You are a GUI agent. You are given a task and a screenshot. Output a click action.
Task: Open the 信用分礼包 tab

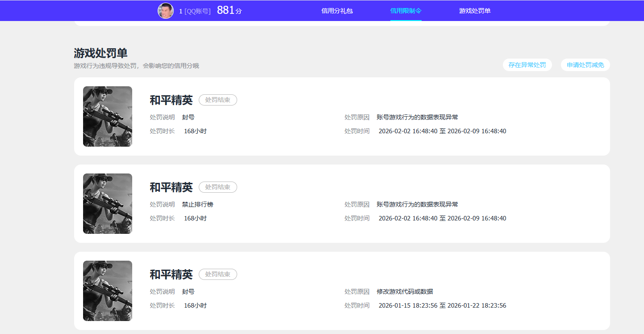337,11
